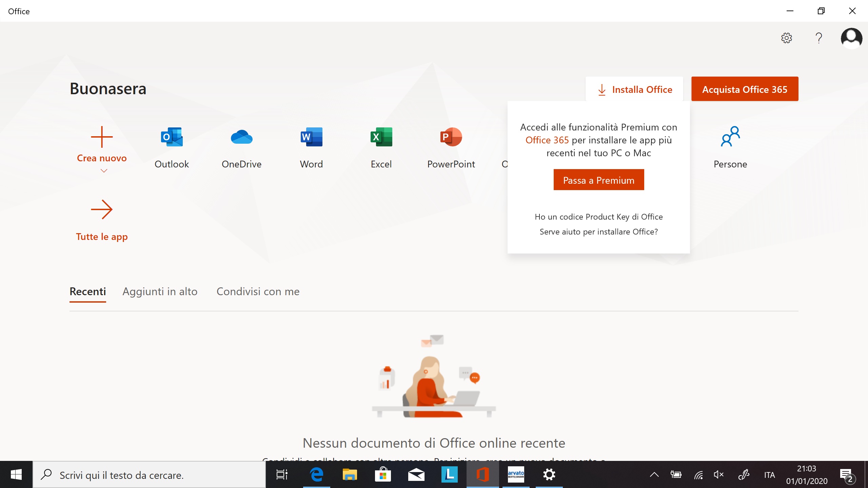Select Recenti tab

87,291
